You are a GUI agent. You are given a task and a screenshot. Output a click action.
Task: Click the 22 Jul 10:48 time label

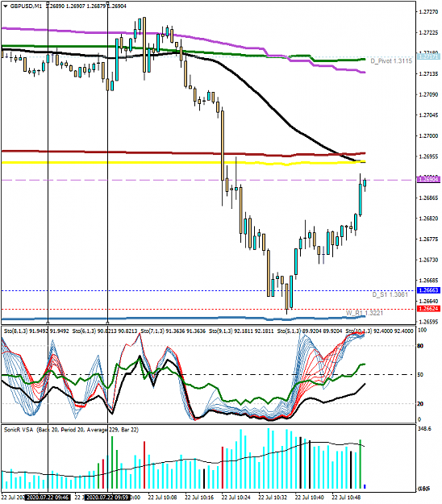346,498
